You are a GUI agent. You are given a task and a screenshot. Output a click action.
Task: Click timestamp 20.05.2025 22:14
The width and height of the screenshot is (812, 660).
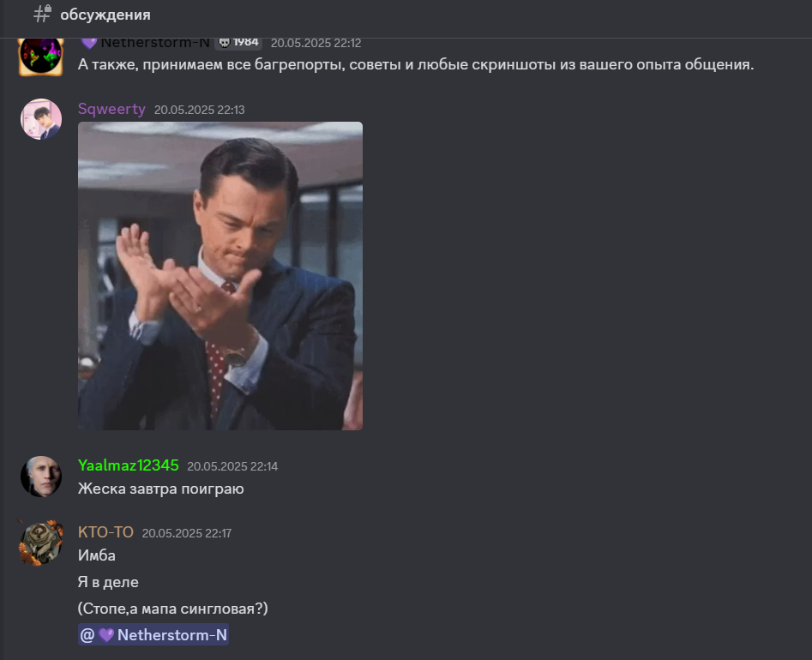232,466
